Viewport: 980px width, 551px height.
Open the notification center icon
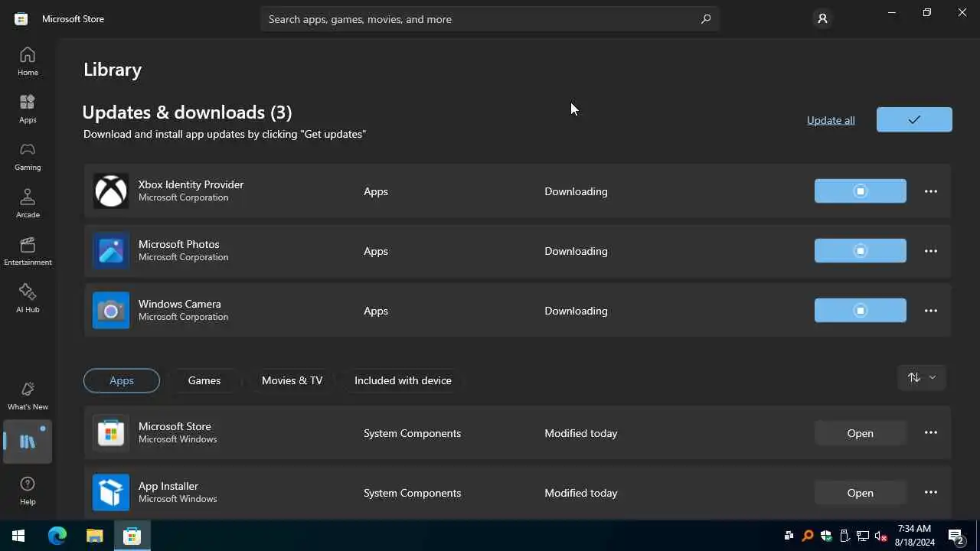pyautogui.click(x=956, y=536)
